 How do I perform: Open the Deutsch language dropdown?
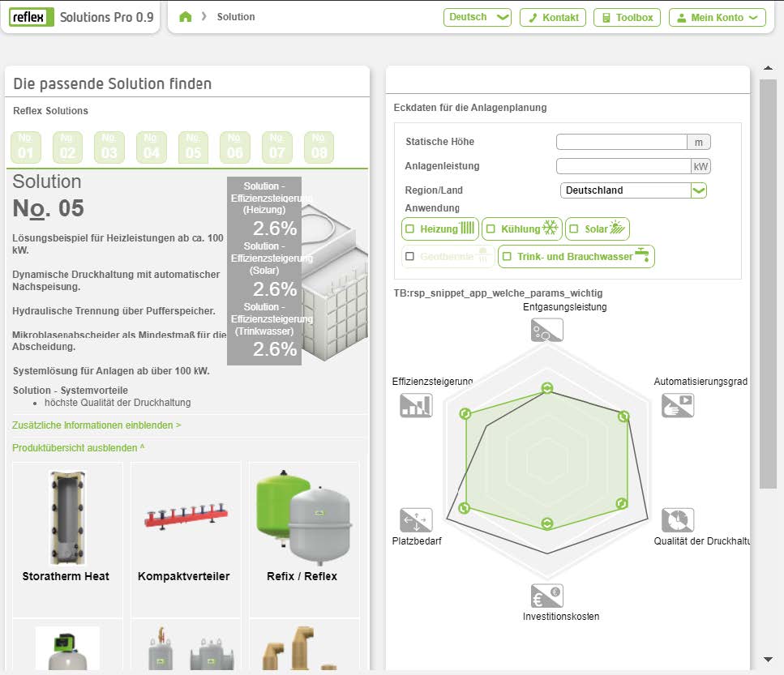[478, 18]
